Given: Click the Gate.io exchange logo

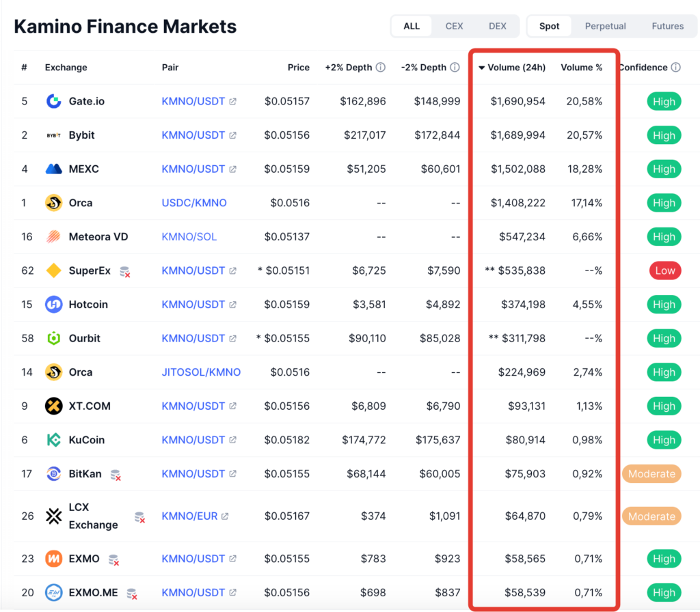Looking at the screenshot, I should [x=53, y=101].
